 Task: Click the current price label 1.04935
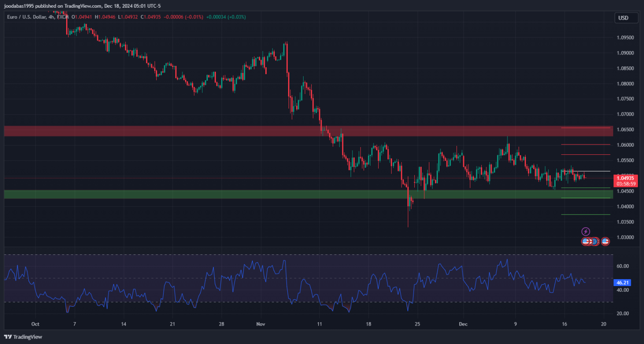tap(626, 178)
